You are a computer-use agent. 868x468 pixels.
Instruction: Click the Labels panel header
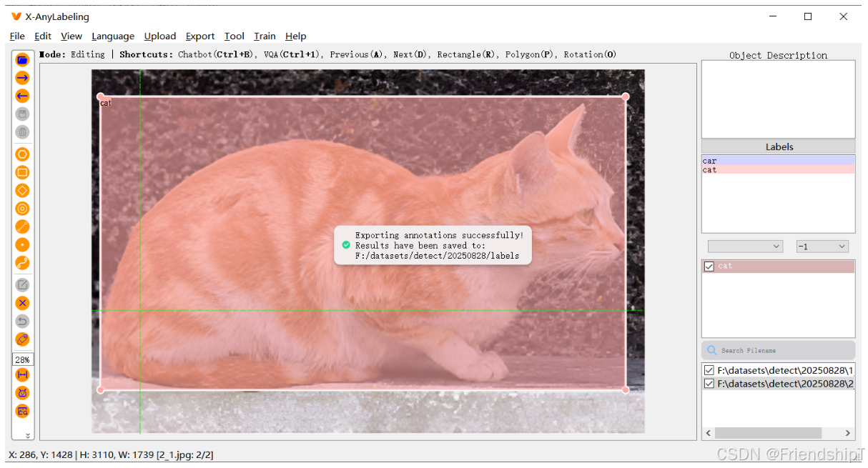click(x=778, y=146)
